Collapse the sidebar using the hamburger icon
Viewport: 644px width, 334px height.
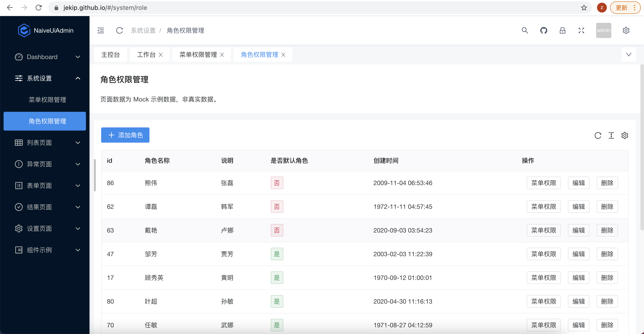tap(101, 30)
